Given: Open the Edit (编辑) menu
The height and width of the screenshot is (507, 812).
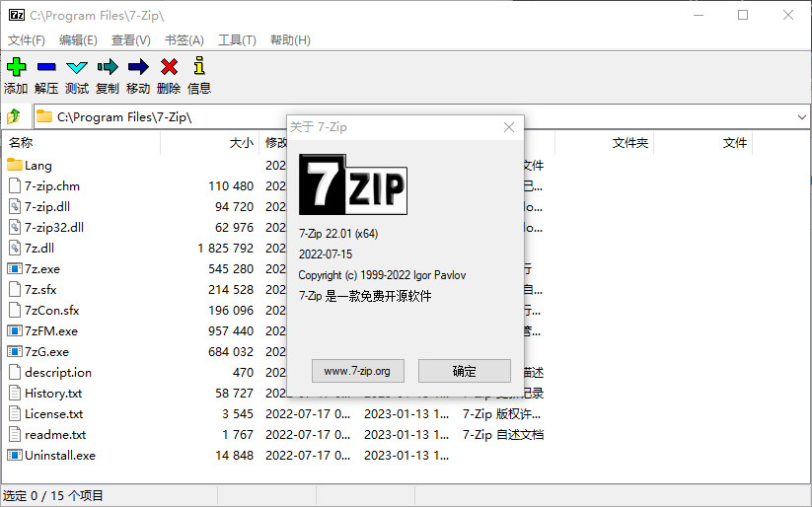Looking at the screenshot, I should point(78,39).
